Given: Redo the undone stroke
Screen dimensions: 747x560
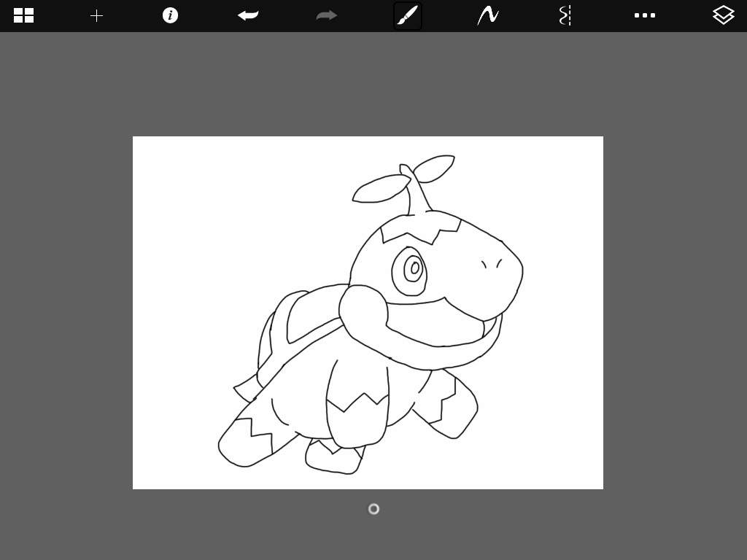Looking at the screenshot, I should click(326, 16).
